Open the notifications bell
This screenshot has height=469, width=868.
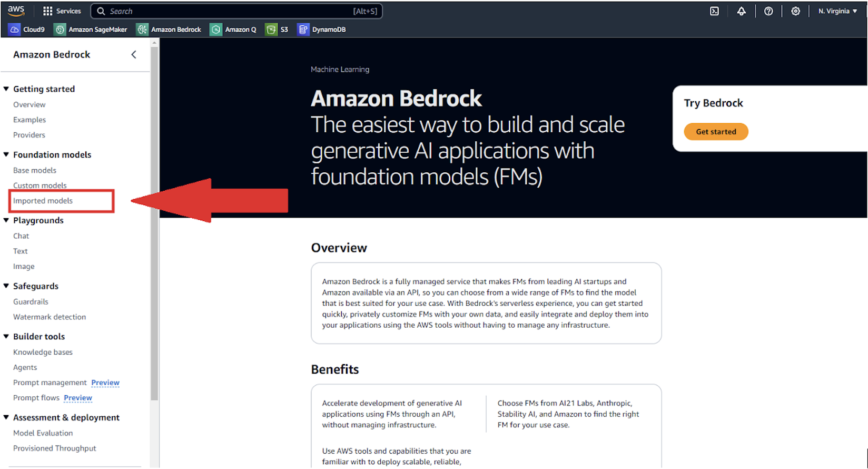pos(741,11)
